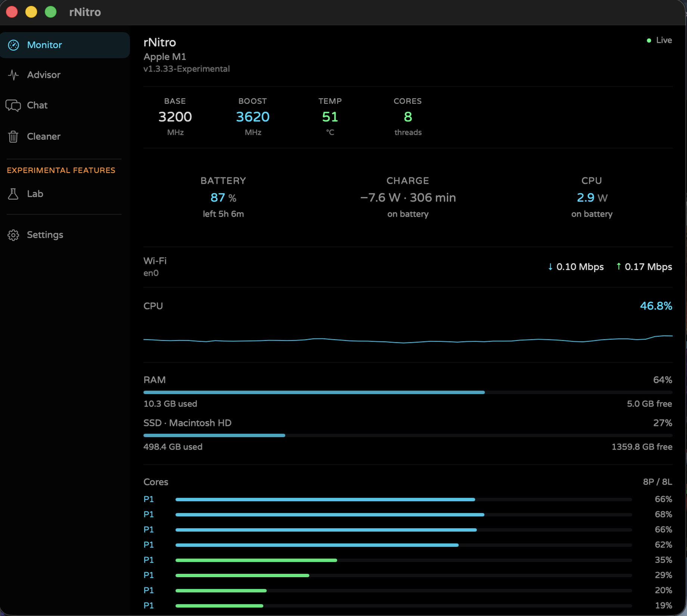The height and width of the screenshot is (616, 687).
Task: Click the RAM usage progress bar
Action: [408, 392]
